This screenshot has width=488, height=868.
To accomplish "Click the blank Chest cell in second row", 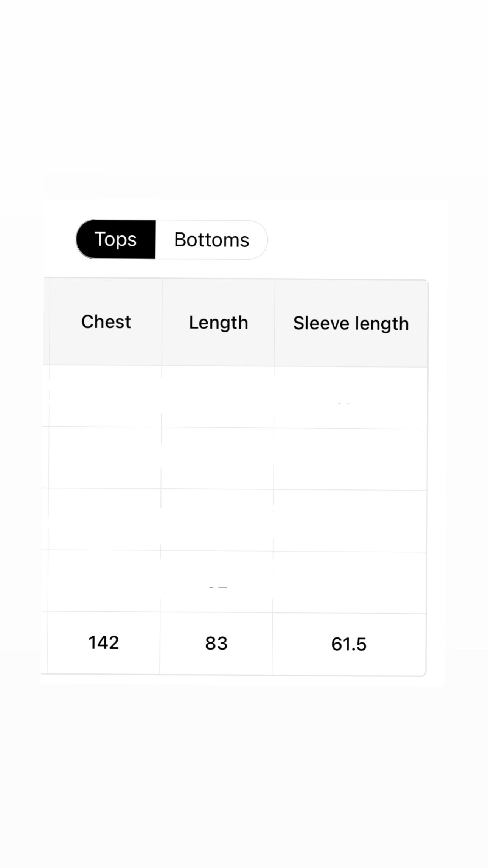I will pyautogui.click(x=105, y=457).
